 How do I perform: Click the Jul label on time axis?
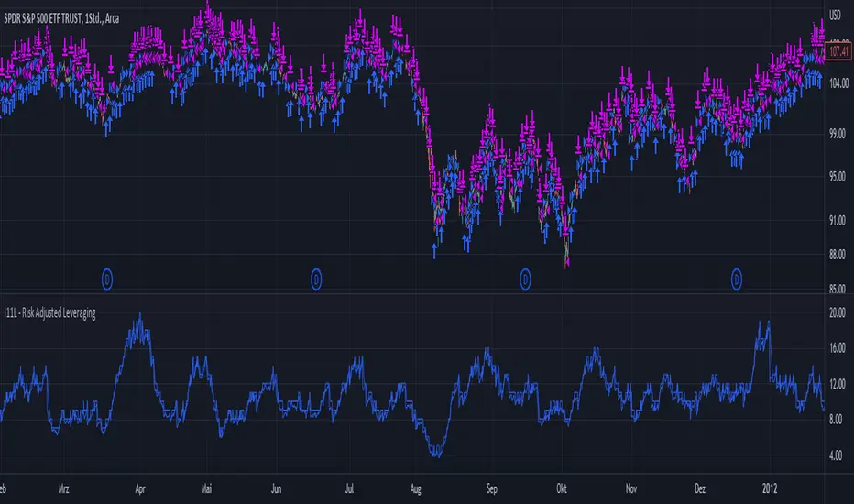click(349, 488)
